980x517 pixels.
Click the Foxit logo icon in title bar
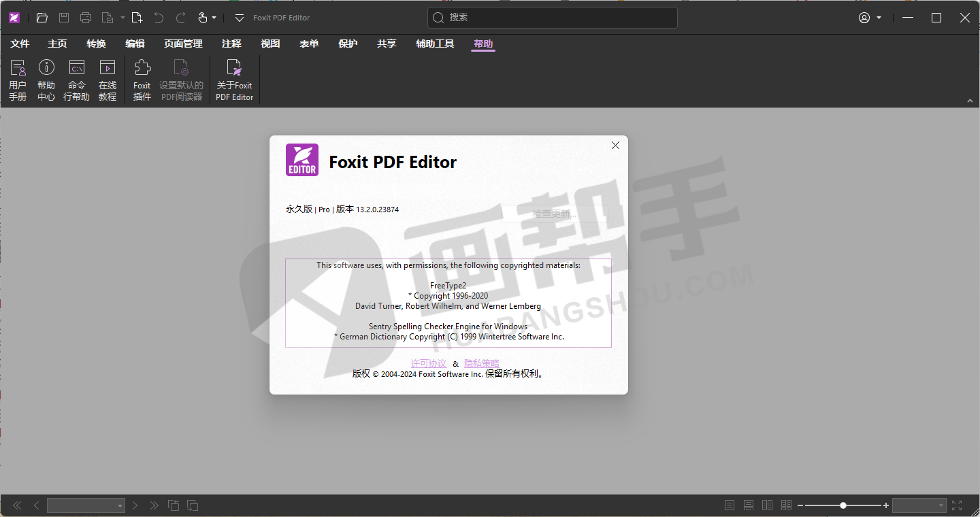pos(14,18)
